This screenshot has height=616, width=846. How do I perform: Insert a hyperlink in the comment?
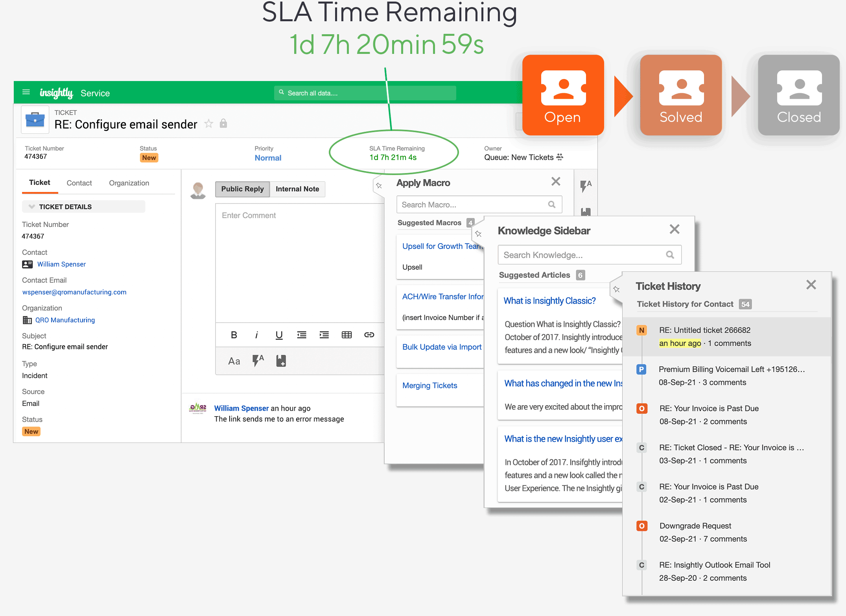tap(369, 335)
